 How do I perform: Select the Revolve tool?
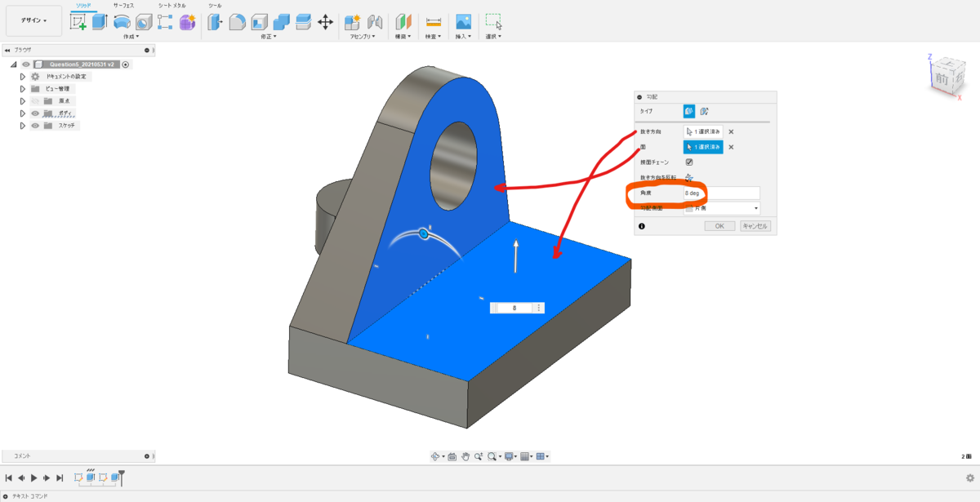coord(122,22)
